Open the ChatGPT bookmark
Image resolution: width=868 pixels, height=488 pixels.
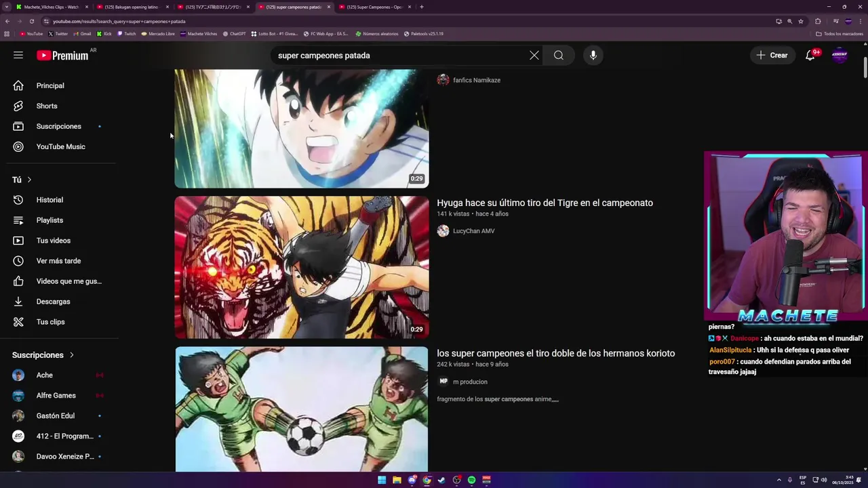(235, 33)
